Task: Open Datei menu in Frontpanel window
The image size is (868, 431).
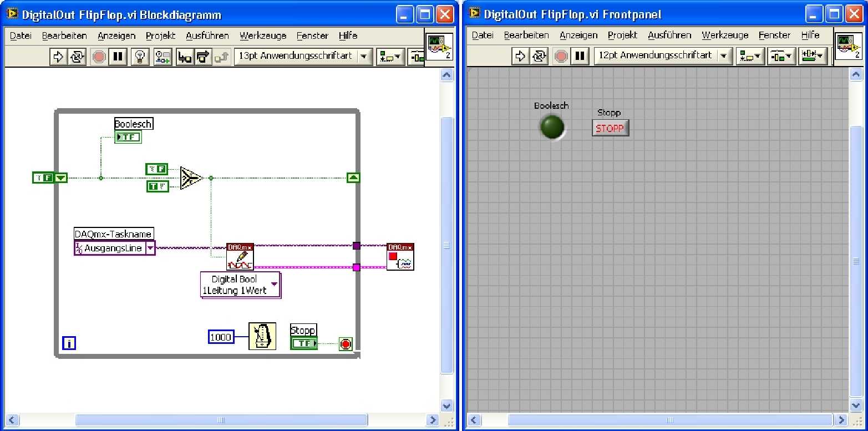Action: pyautogui.click(x=483, y=35)
